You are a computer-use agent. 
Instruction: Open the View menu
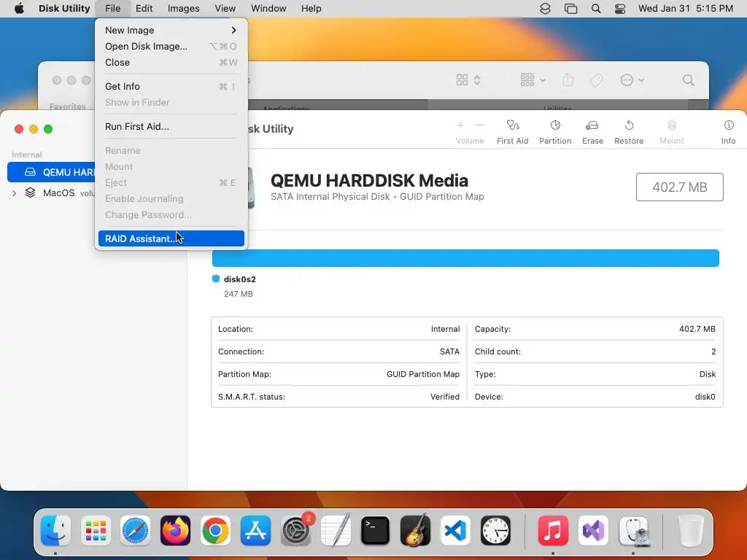tap(225, 9)
